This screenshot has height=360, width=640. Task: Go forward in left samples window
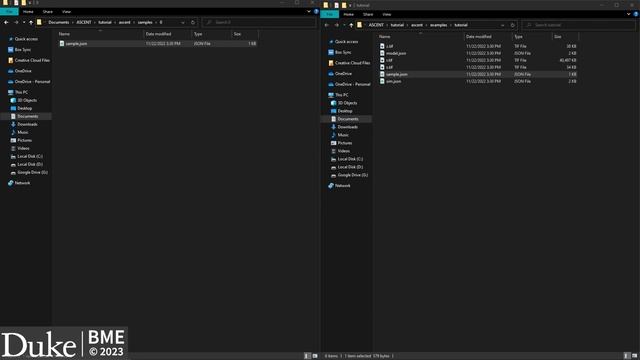tap(16, 22)
